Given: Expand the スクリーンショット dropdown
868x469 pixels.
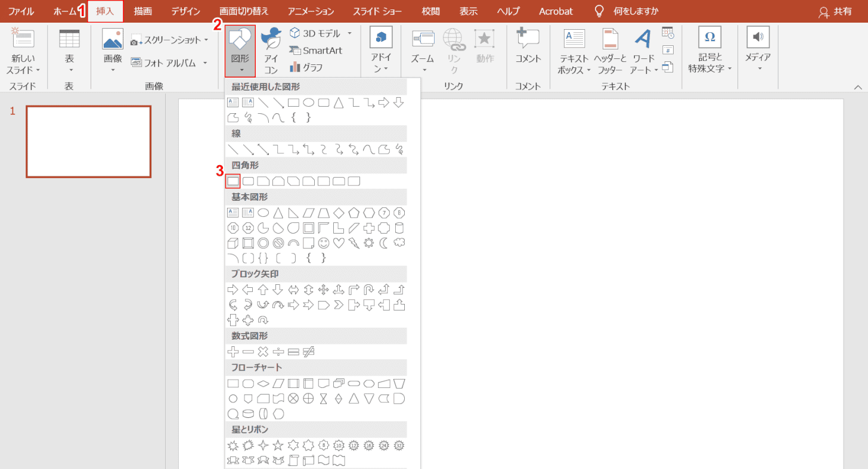Looking at the screenshot, I should click(x=206, y=40).
